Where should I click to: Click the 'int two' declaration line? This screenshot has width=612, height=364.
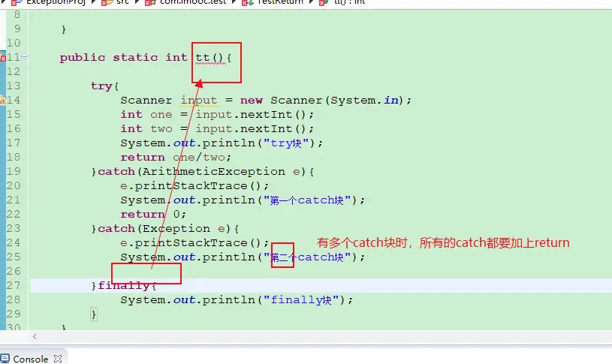point(217,129)
